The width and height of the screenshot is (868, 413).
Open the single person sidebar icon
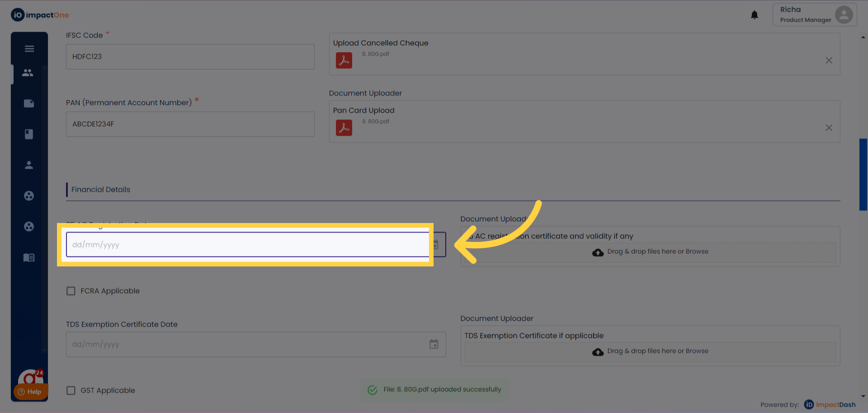(29, 165)
